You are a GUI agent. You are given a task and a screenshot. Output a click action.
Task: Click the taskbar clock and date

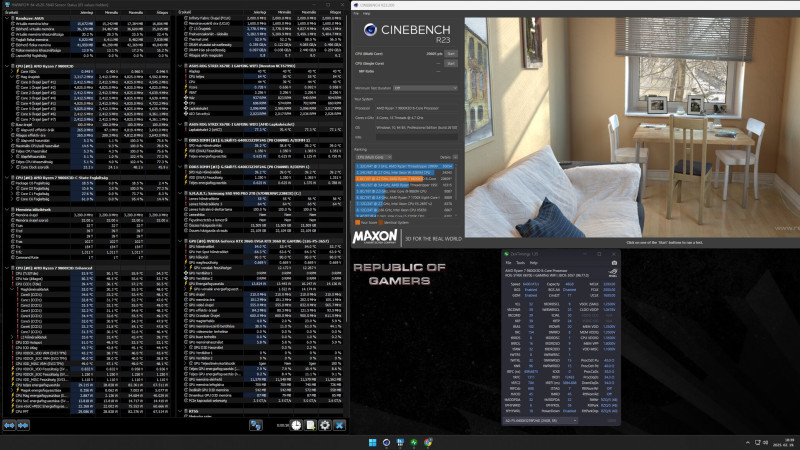[785, 442]
